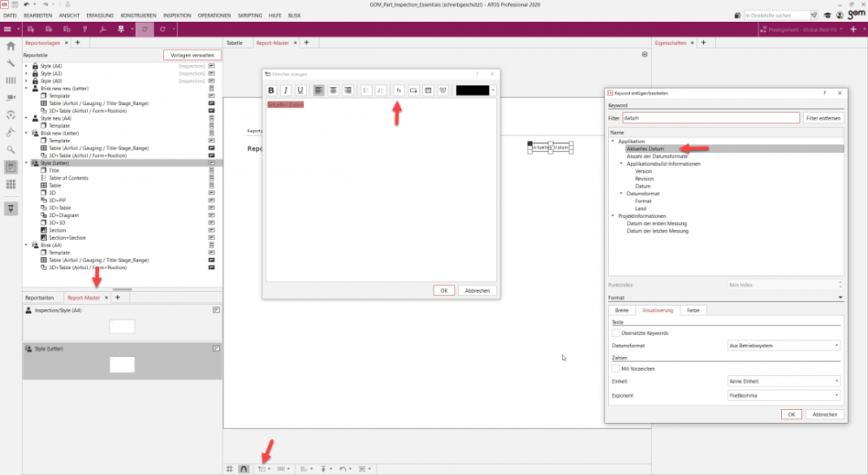The image size is (868, 475).
Task: Collapse the Datumsformat tree node
Action: point(621,194)
